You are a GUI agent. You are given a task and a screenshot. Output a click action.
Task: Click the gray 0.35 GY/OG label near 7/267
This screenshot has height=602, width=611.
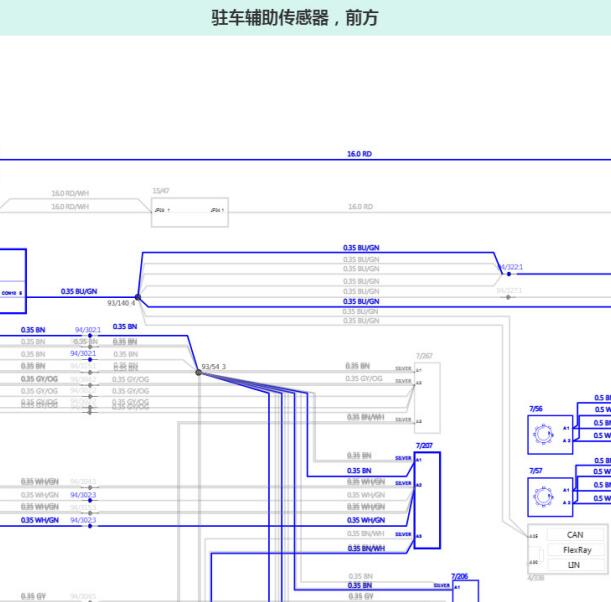point(364,379)
